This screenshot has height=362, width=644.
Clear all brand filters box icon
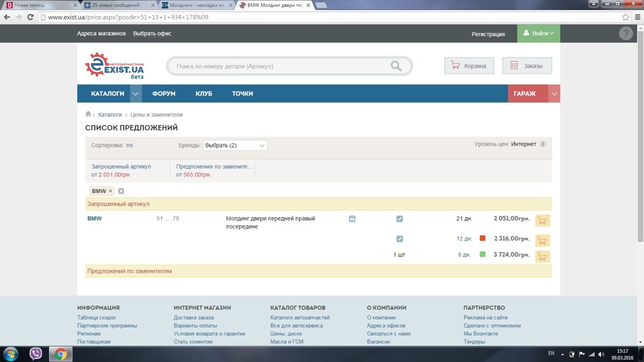tap(121, 191)
